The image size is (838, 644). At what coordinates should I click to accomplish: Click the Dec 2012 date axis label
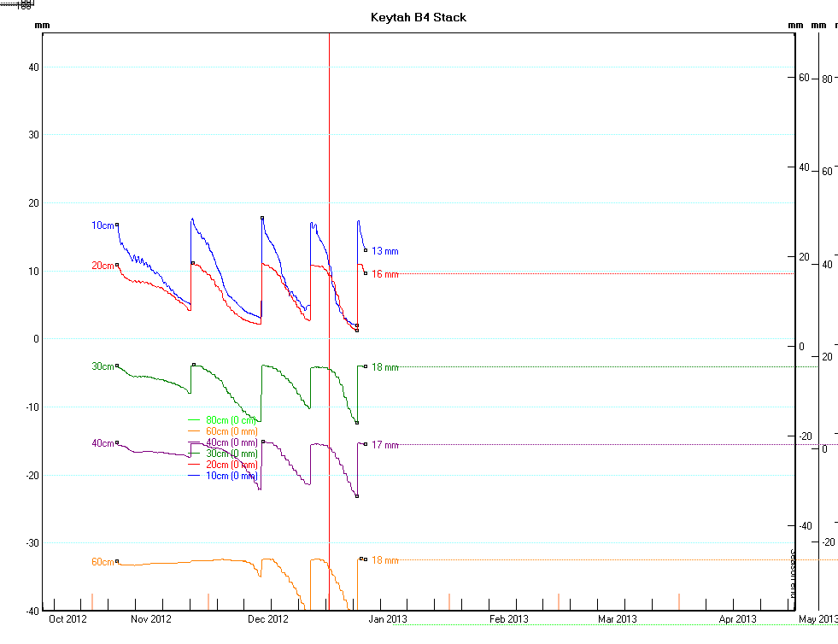[x=267, y=619]
